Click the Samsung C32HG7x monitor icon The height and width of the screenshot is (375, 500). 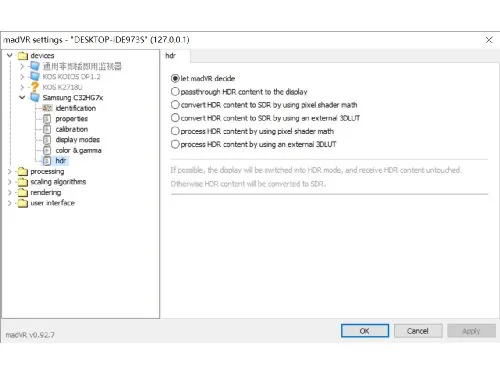35,97
